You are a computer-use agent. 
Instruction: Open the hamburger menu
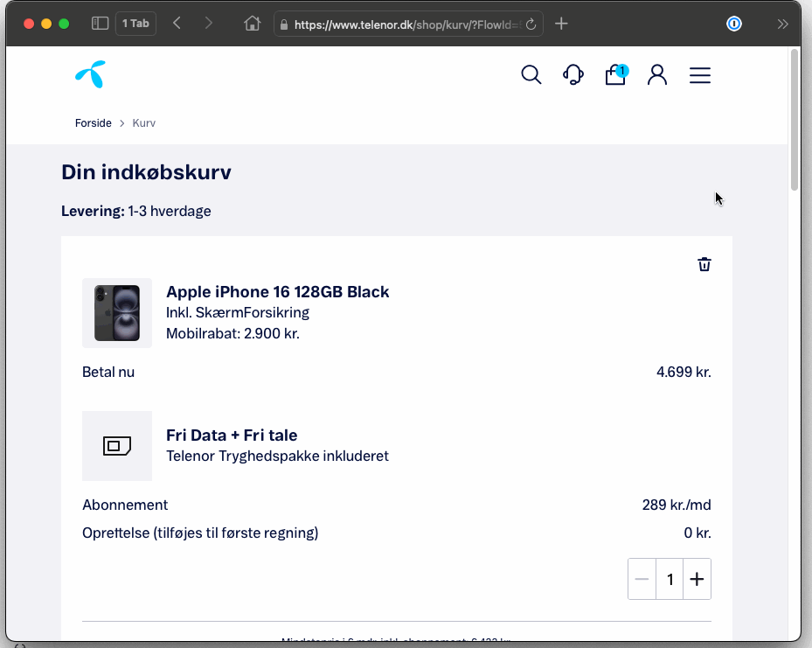click(x=700, y=75)
